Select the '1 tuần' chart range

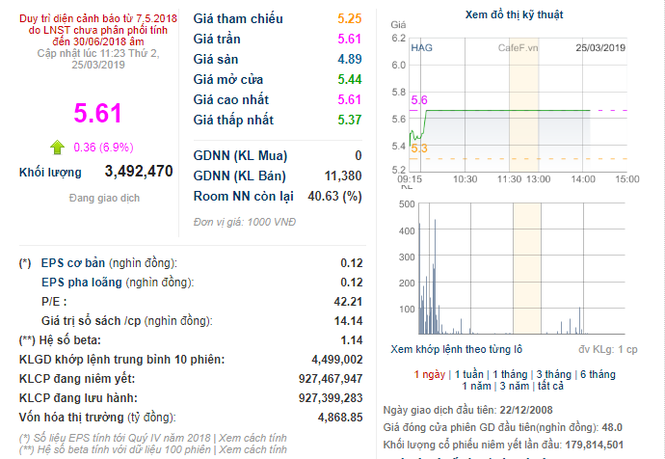point(469,375)
